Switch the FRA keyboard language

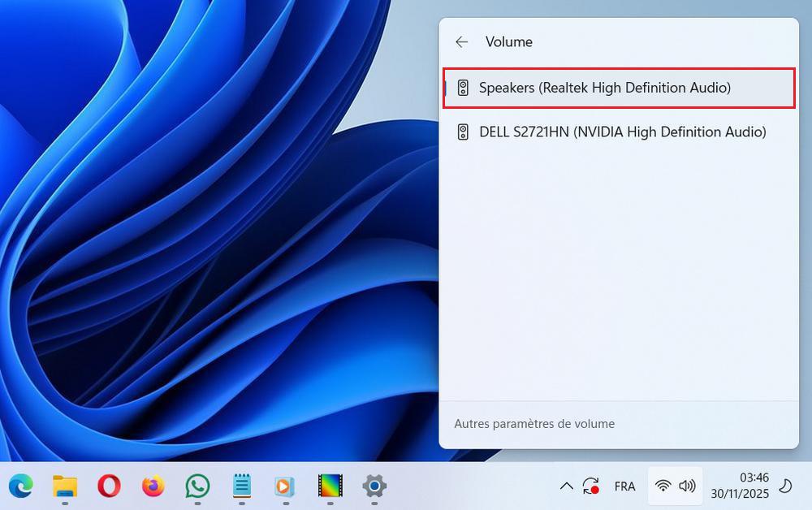(624, 486)
